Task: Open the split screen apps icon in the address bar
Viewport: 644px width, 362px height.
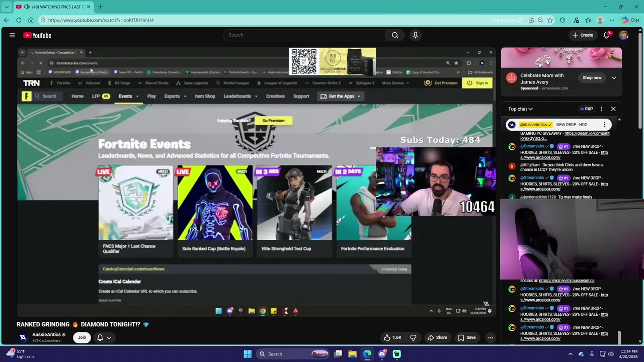Action: 531,20
